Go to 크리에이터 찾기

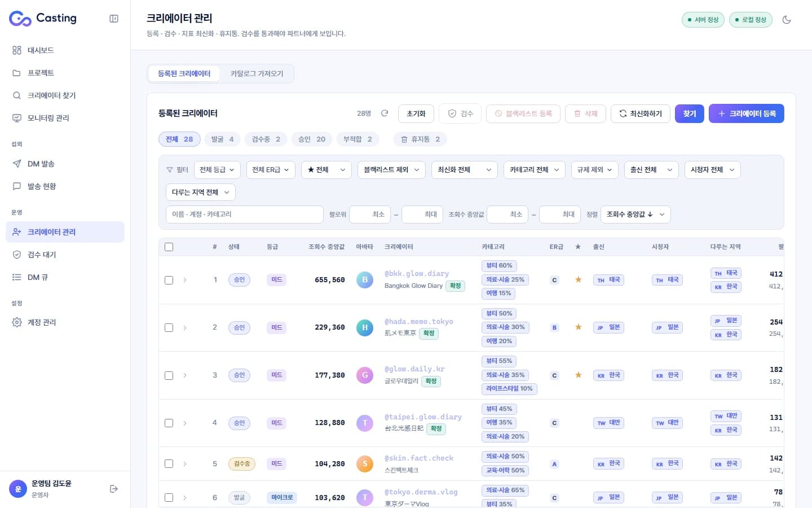coord(65,95)
